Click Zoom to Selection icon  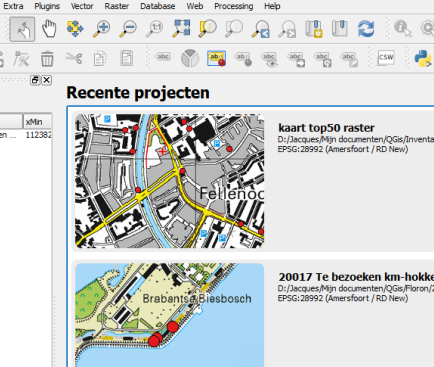(x=207, y=29)
